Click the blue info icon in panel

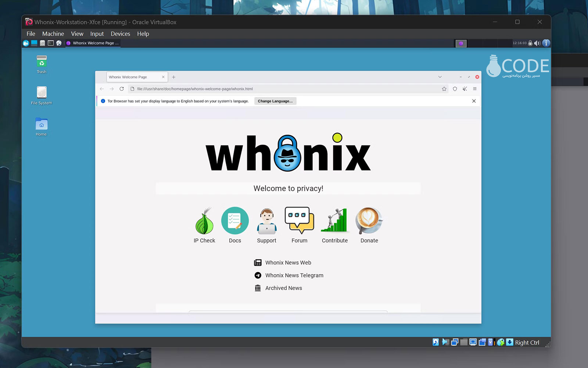pos(546,43)
